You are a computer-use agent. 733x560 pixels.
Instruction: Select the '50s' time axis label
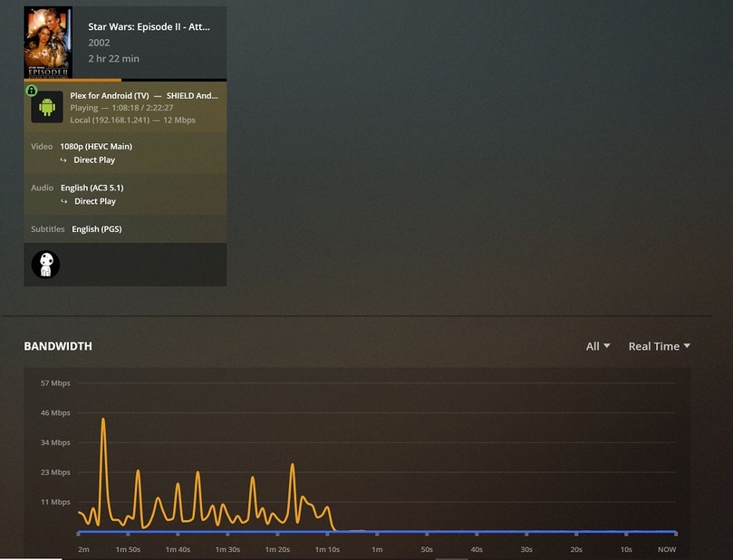pyautogui.click(x=427, y=550)
